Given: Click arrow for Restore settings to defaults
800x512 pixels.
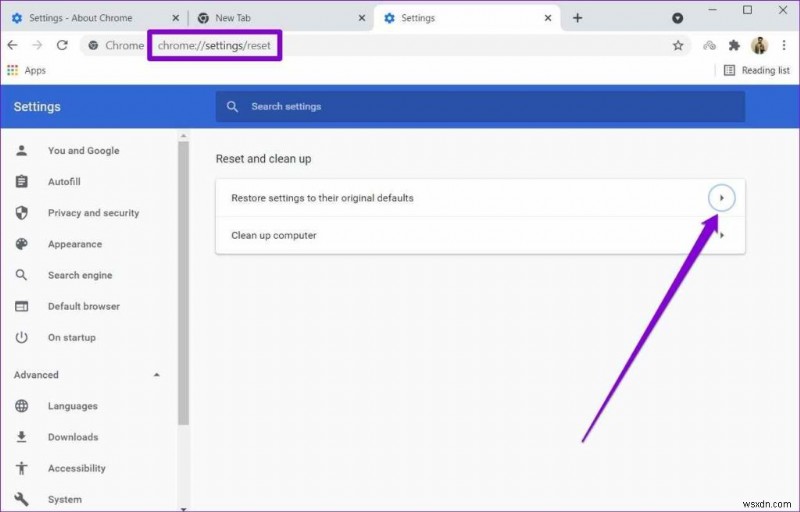Looking at the screenshot, I should (x=721, y=198).
